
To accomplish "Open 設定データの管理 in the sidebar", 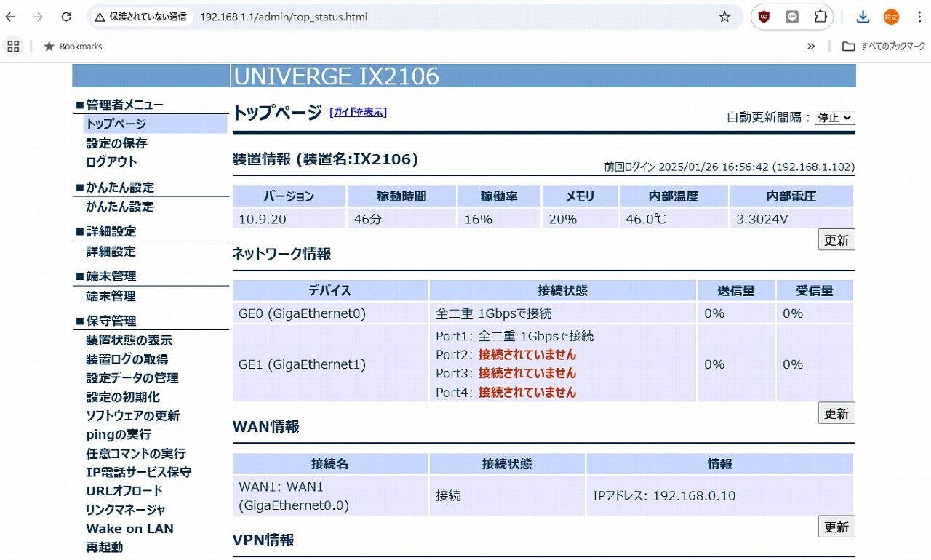I will [x=132, y=378].
